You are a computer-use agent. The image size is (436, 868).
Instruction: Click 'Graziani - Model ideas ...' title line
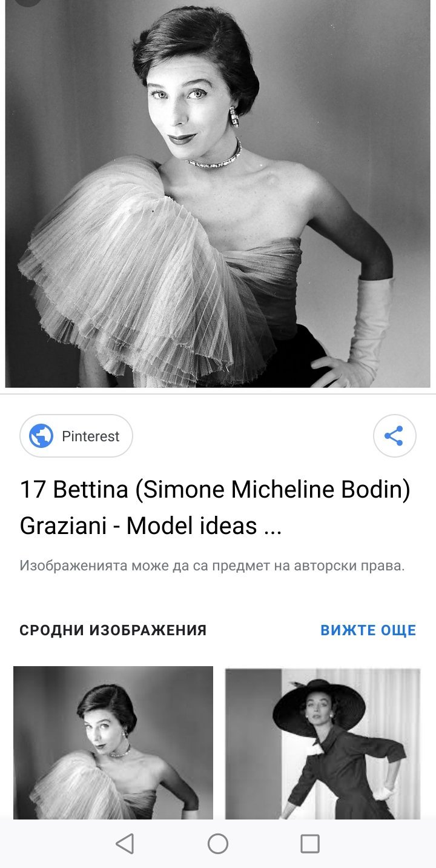[x=151, y=526]
